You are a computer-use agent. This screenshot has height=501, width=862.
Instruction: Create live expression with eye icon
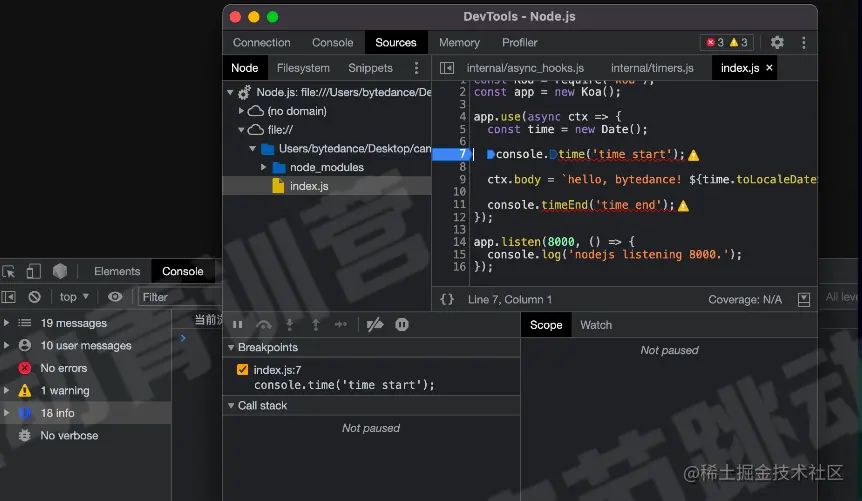pyautogui.click(x=115, y=297)
